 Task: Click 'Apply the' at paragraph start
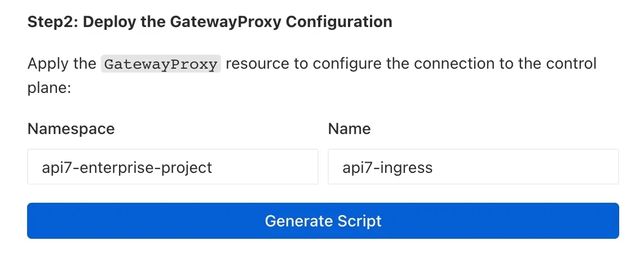(x=61, y=63)
